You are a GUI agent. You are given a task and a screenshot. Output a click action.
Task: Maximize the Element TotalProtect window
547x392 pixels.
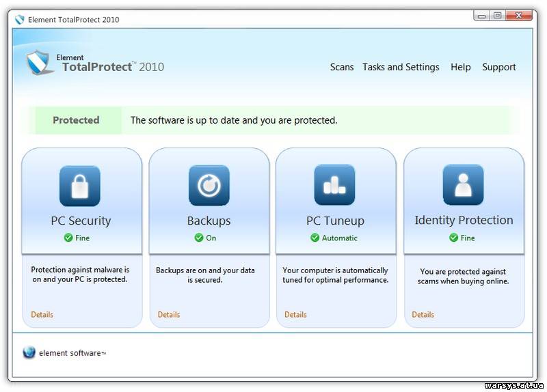pyautogui.click(x=497, y=16)
